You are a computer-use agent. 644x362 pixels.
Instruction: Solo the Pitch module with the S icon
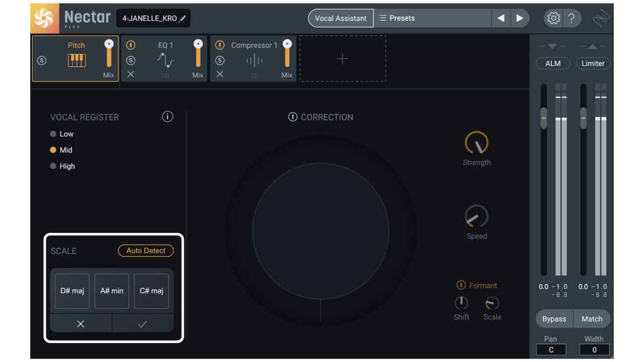(42, 60)
